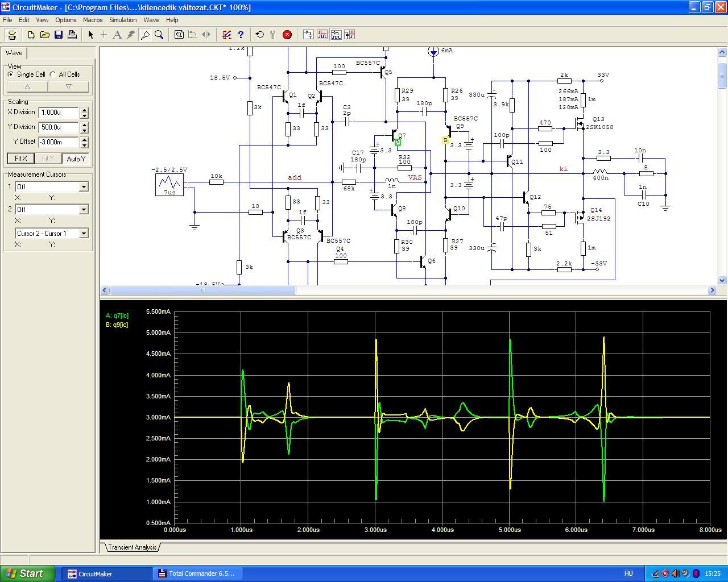Image resolution: width=728 pixels, height=582 pixels.
Task: Click the Print toolbar icon
Action: [72, 35]
